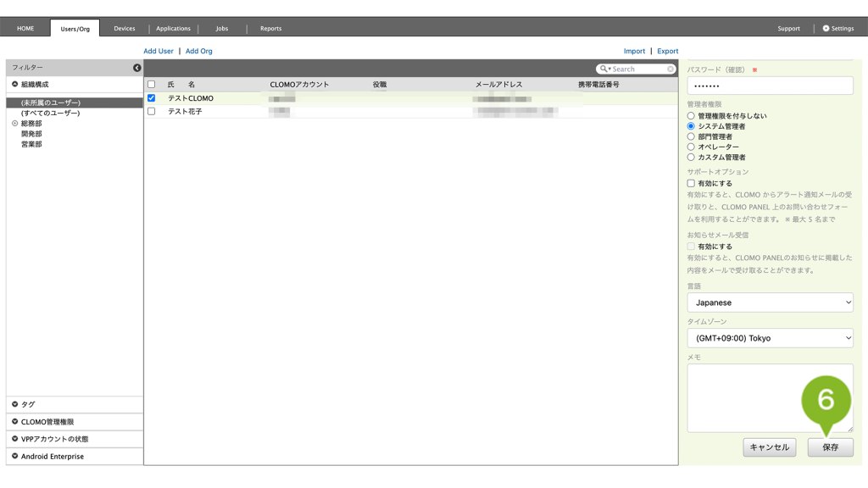The width and height of the screenshot is (868, 488).
Task: Expand the VPPアカウントの状態 section
Action: [x=15, y=439]
